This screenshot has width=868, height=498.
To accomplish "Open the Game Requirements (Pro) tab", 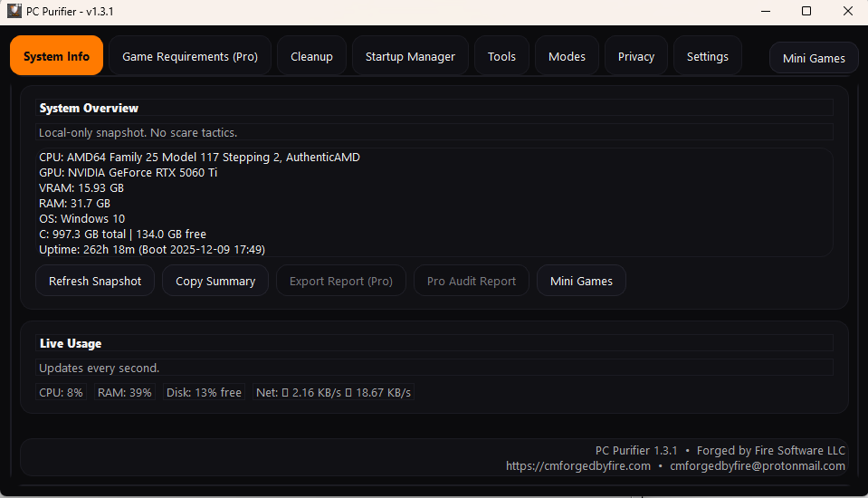I will click(x=190, y=56).
